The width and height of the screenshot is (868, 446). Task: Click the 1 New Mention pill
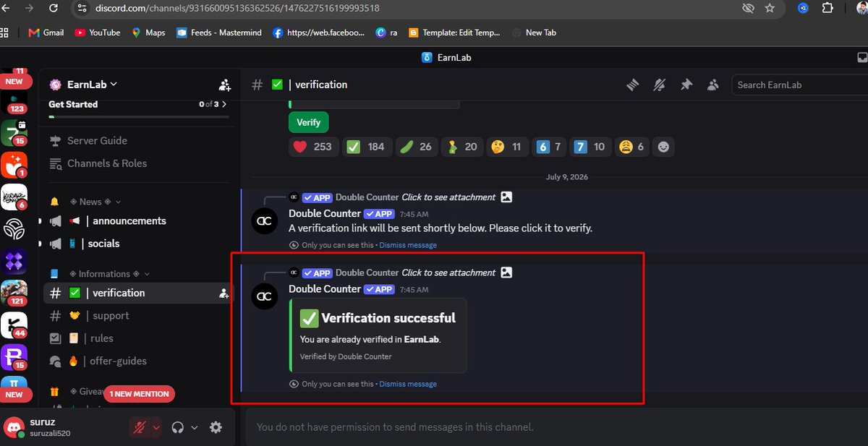pyautogui.click(x=139, y=394)
